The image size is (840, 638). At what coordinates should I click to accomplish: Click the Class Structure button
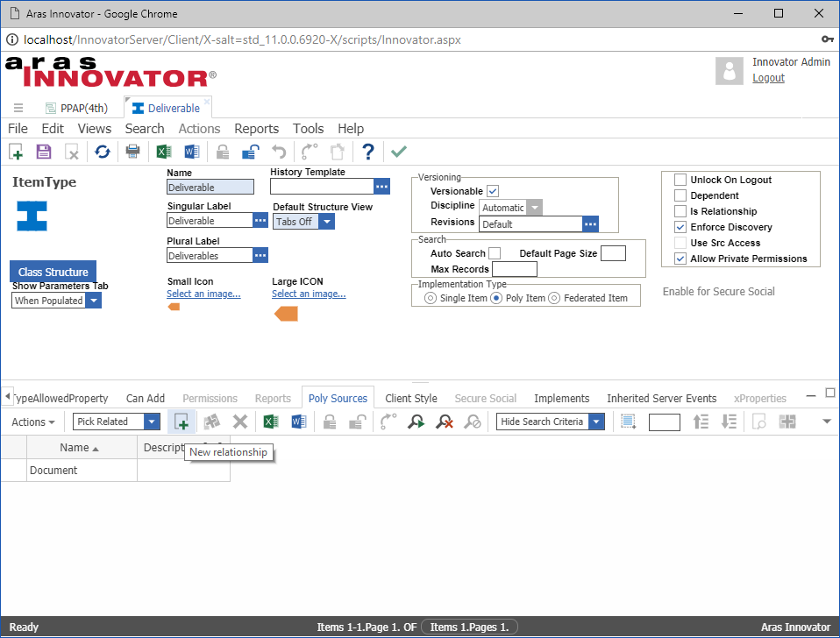tap(53, 272)
